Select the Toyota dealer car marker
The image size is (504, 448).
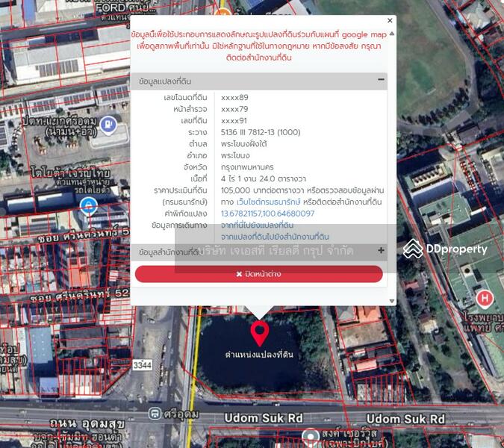(x=88, y=206)
